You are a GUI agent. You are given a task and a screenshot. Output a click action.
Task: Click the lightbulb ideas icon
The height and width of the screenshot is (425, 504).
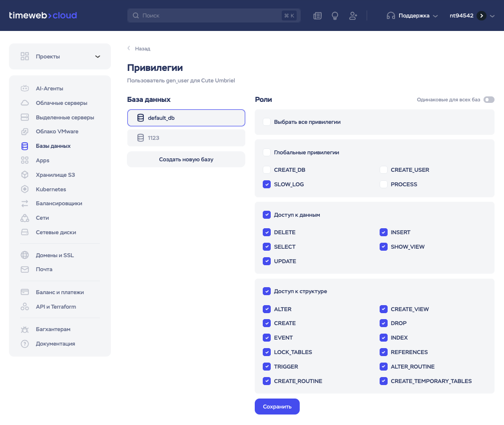335,15
